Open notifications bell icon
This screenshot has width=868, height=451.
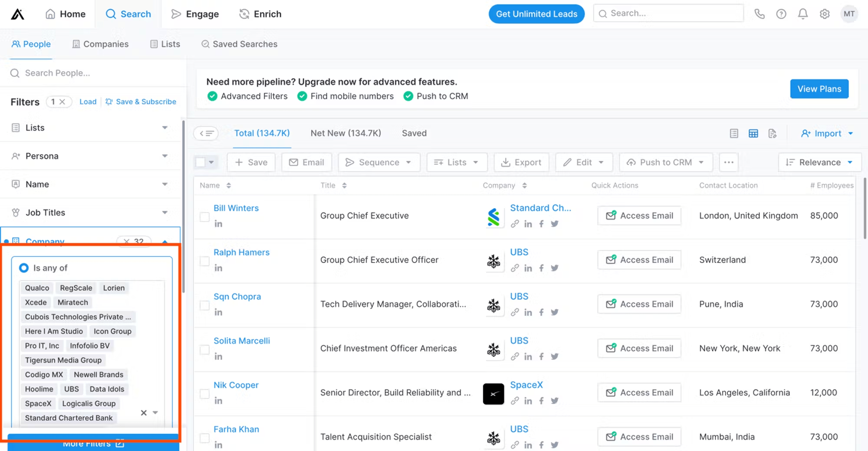pyautogui.click(x=802, y=13)
